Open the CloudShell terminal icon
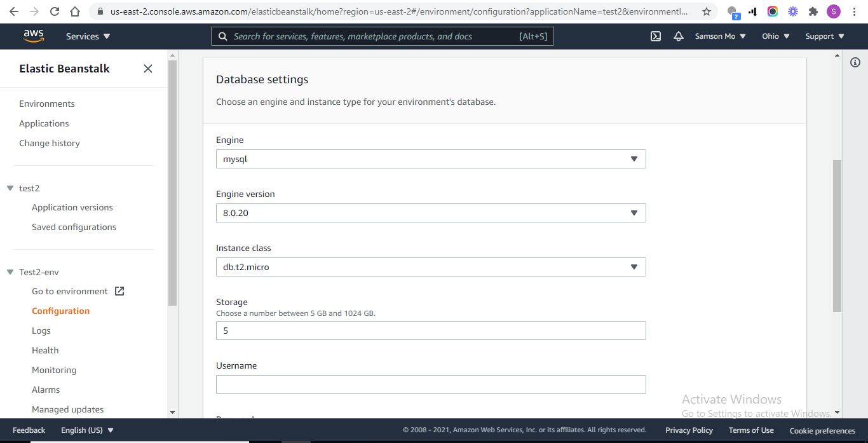Viewport: 868px width, 443px height. coord(655,36)
